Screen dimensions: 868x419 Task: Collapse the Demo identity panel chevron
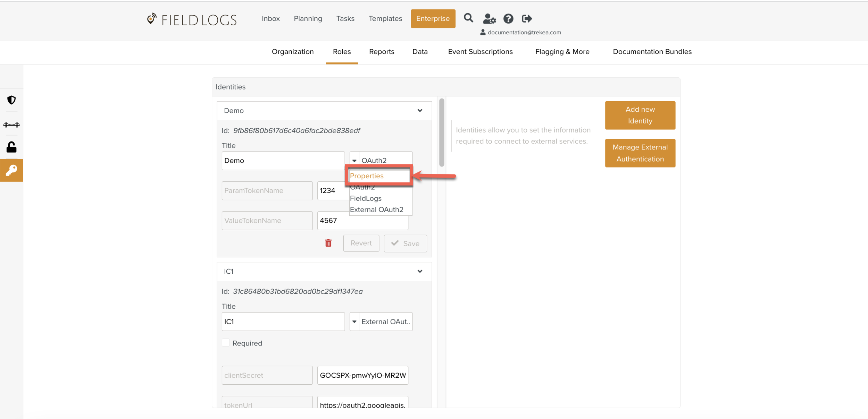(x=420, y=111)
